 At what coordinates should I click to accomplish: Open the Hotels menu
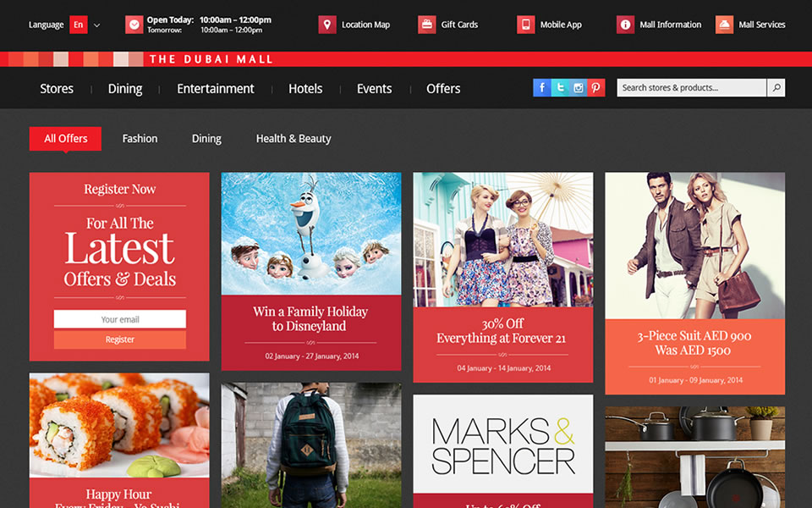point(305,89)
